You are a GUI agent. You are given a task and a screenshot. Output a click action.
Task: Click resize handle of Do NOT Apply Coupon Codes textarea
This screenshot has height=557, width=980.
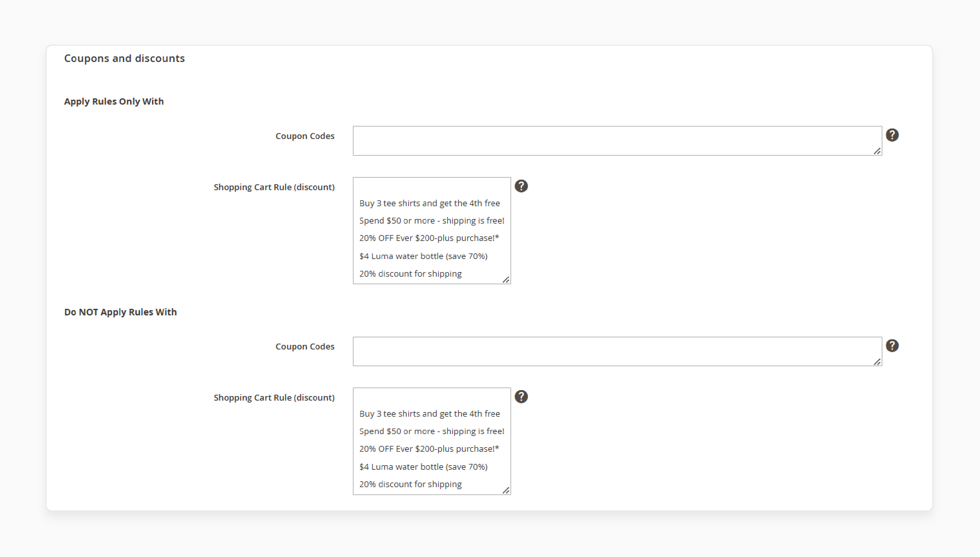877,362
